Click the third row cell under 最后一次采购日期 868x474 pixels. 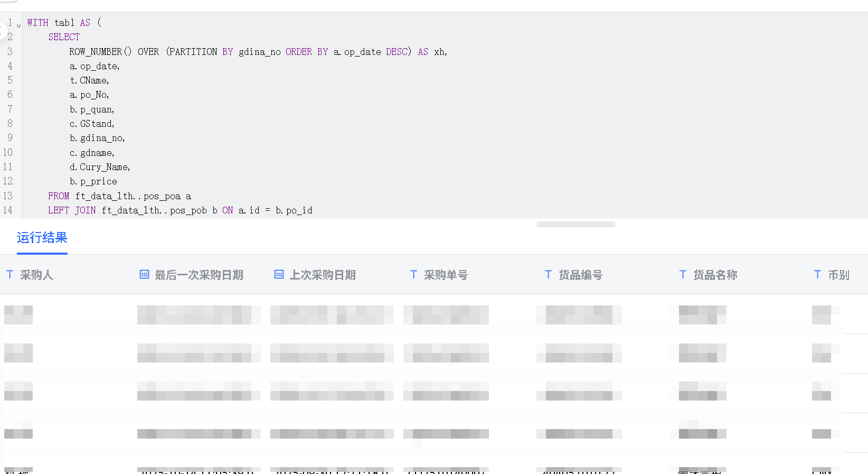[x=199, y=392]
